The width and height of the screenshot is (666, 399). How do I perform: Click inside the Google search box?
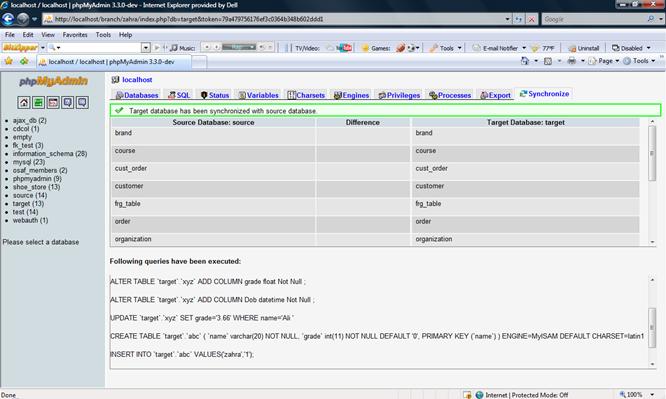(x=595, y=19)
